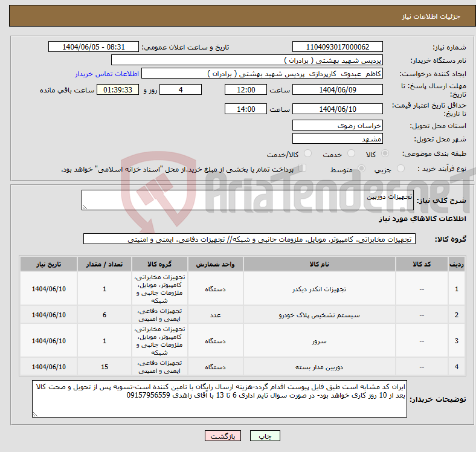Click the buyer organization name field
The height and width of the screenshot is (452, 476).
(247, 60)
